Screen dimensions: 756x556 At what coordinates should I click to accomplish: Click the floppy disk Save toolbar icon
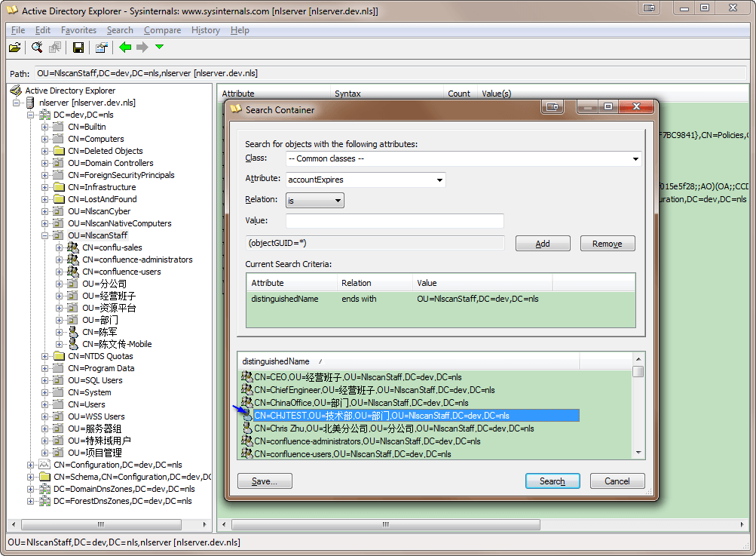point(78,48)
